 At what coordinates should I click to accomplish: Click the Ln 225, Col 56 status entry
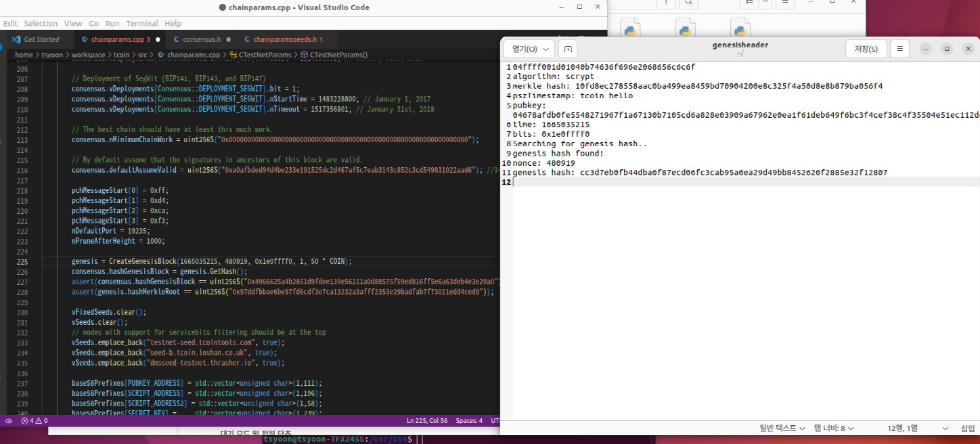tap(426, 420)
